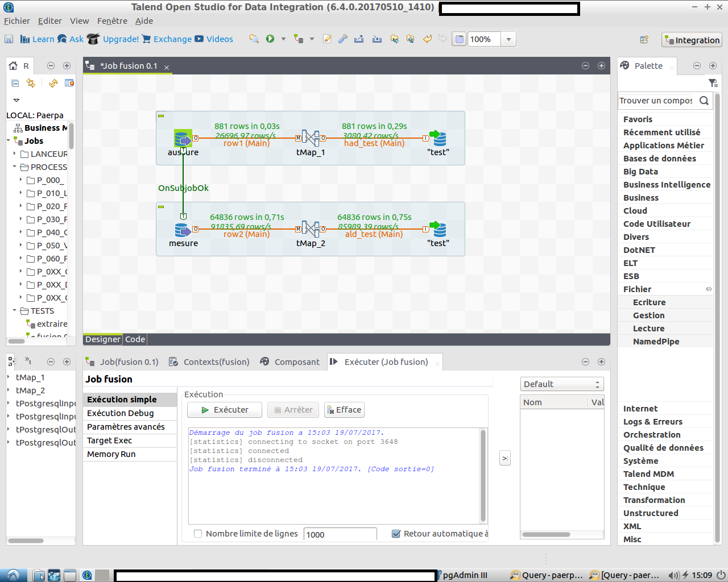Open the Default context combo box
This screenshot has width=728, height=582.
click(x=562, y=384)
